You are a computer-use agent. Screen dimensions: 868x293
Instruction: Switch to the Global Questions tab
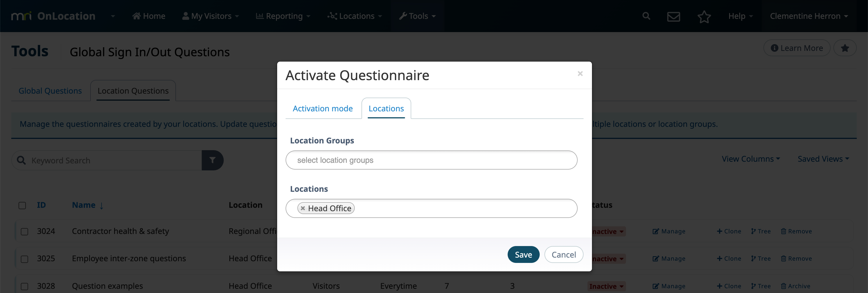point(50,91)
